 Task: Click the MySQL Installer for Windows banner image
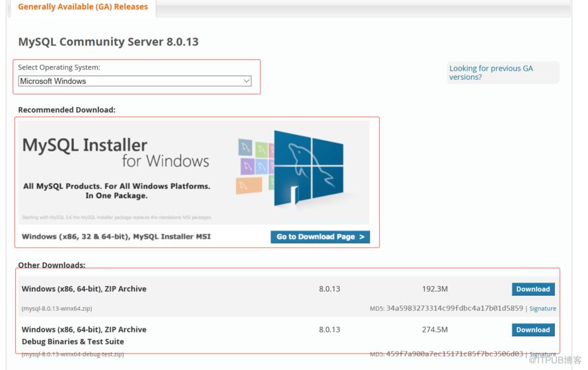tap(194, 172)
